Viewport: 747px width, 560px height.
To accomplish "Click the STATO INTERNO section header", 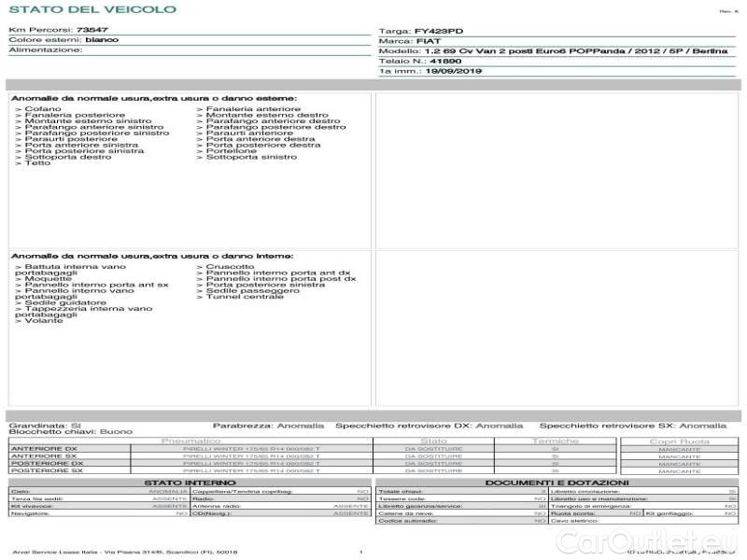I will pyautogui.click(x=190, y=482).
